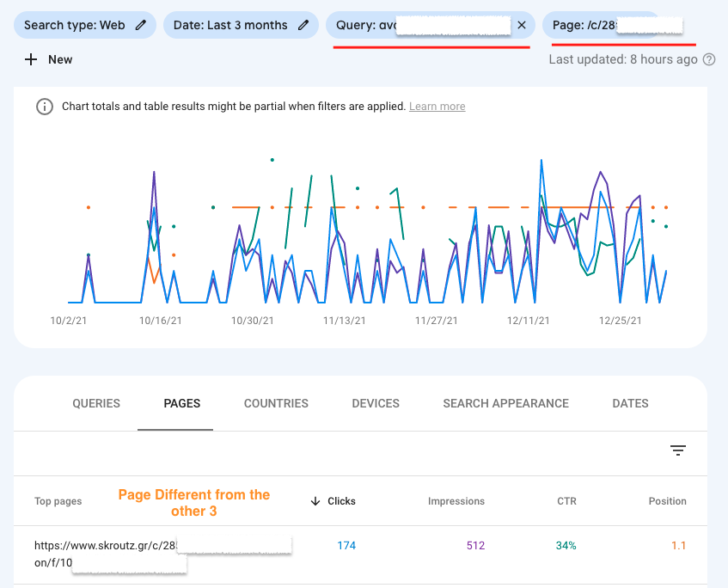Edit the Search type: Web filter pencil
728x588 pixels.
point(141,25)
